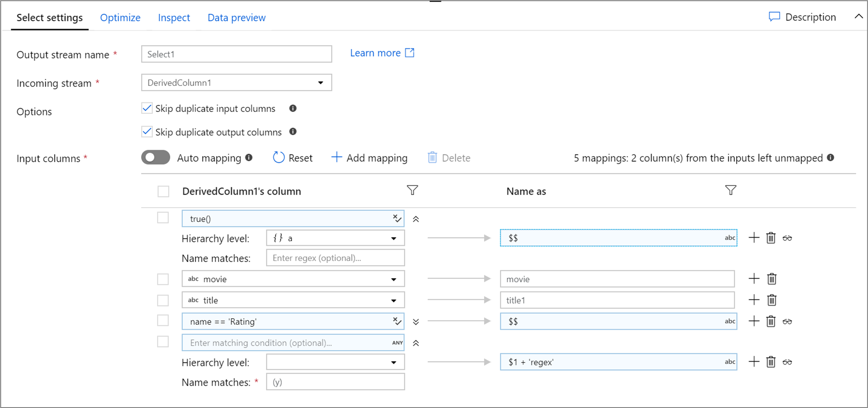Enable Auto mapping toggle
Viewport: 868px width, 408px height.
tap(155, 157)
